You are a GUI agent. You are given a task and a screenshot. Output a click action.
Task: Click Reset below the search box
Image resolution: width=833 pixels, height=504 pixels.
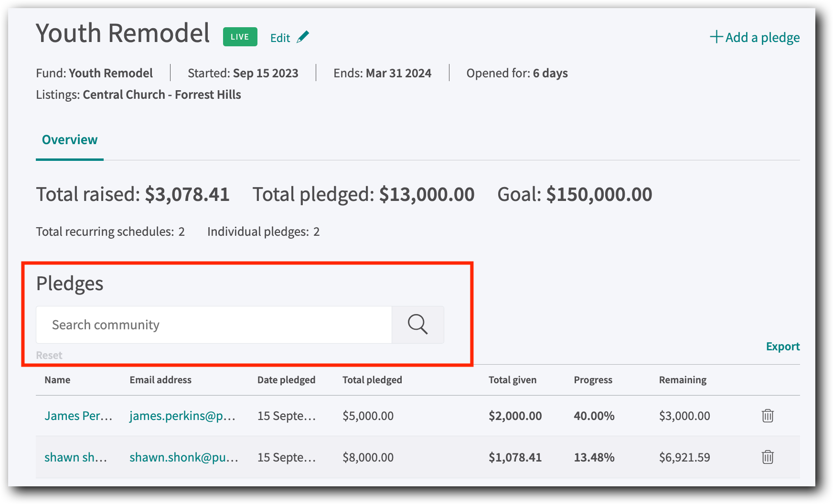pyautogui.click(x=48, y=355)
